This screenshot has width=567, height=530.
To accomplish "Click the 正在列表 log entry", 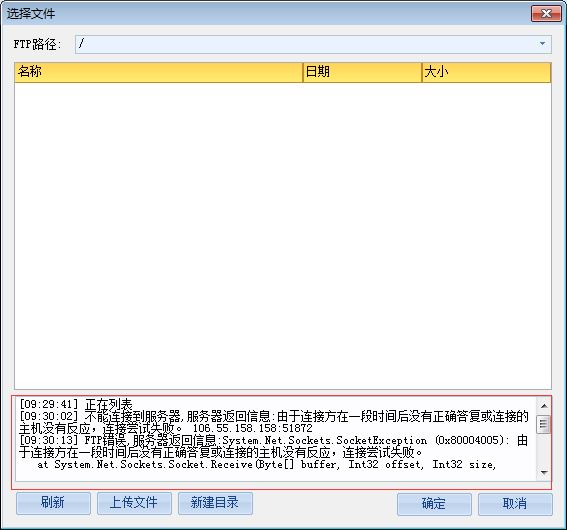I will tap(76, 403).
